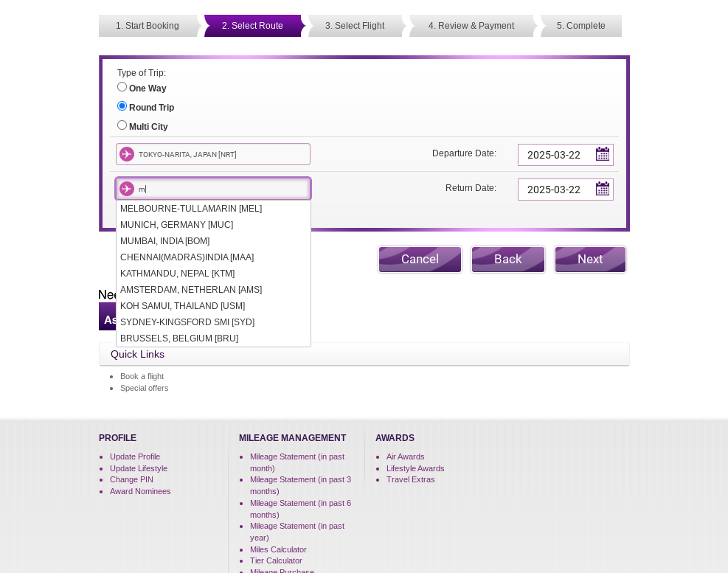
Task: Go to step 1. Start Booking
Action: click(x=148, y=26)
